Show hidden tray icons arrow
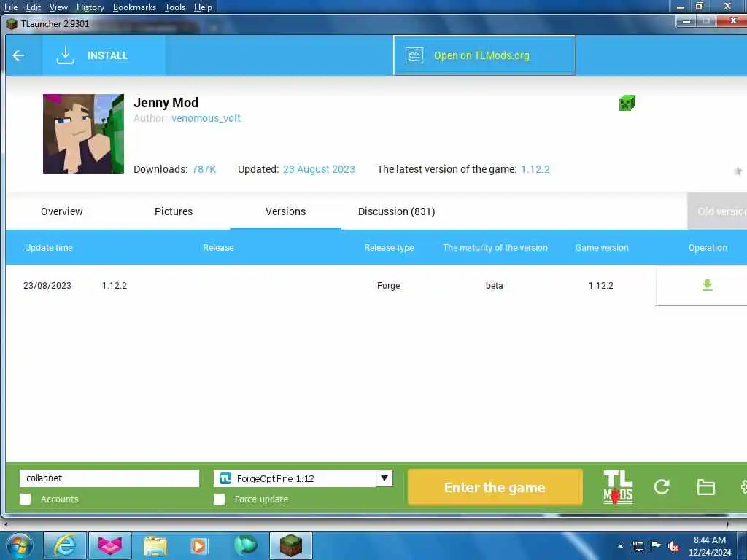747x560 pixels. pos(620,546)
